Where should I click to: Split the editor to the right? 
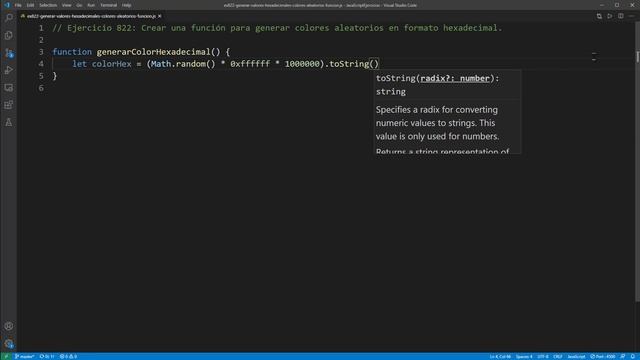pyautogui.click(x=620, y=16)
